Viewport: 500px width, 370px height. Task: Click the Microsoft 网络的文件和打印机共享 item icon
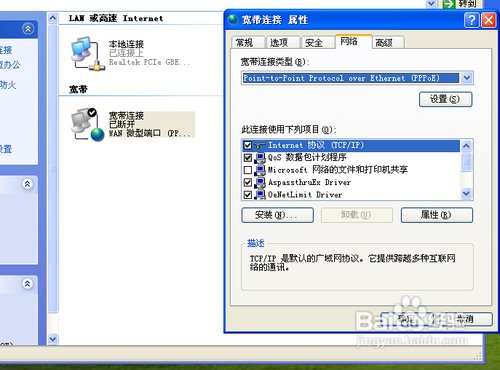pyautogui.click(x=260, y=170)
